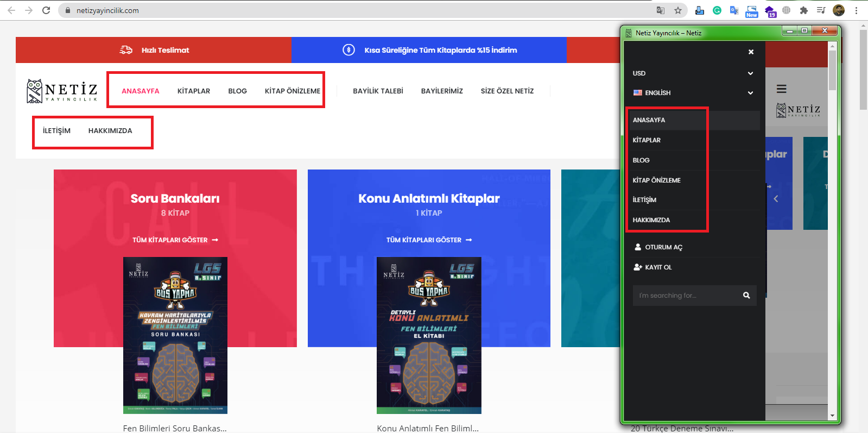Click the Netiz owl logo on main page
This screenshot has height=433, width=868.
pos(62,91)
